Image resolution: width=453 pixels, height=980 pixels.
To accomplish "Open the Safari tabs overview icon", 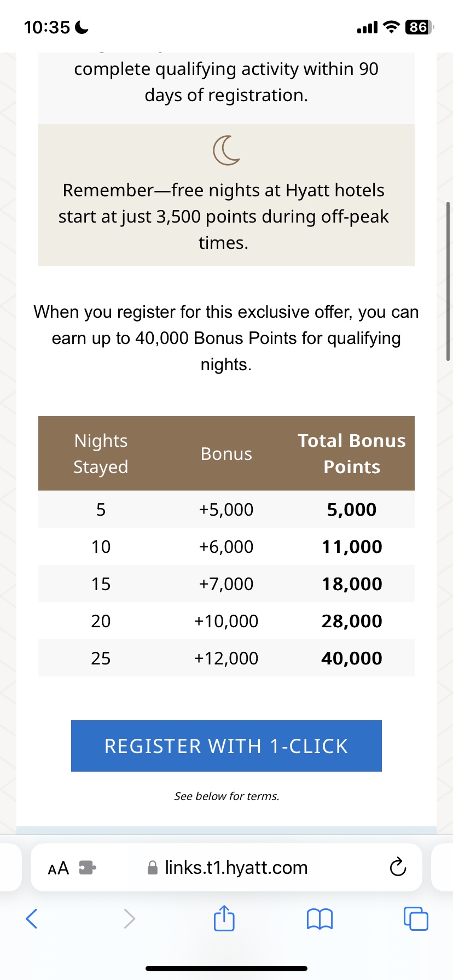I will pyautogui.click(x=415, y=918).
